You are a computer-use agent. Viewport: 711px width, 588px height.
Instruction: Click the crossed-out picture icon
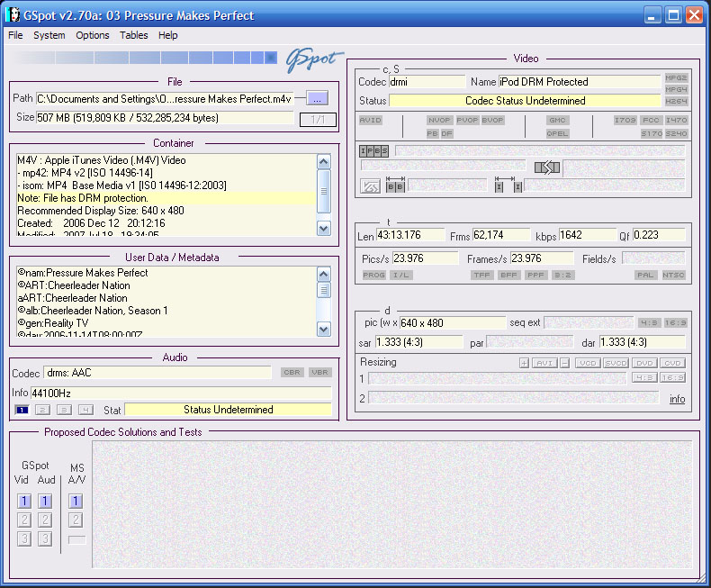[x=370, y=186]
